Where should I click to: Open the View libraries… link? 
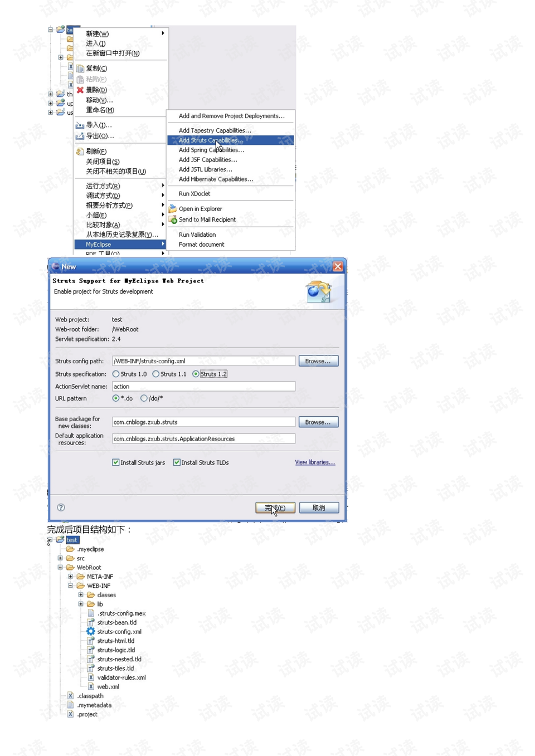315,462
